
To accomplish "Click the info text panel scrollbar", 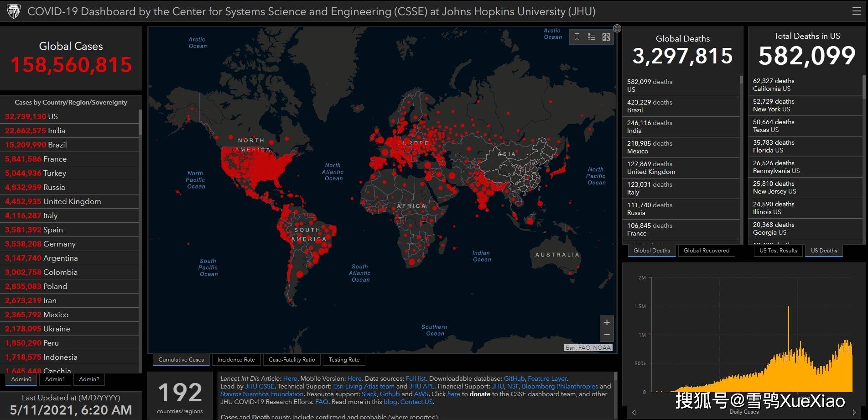I will pos(616,376).
